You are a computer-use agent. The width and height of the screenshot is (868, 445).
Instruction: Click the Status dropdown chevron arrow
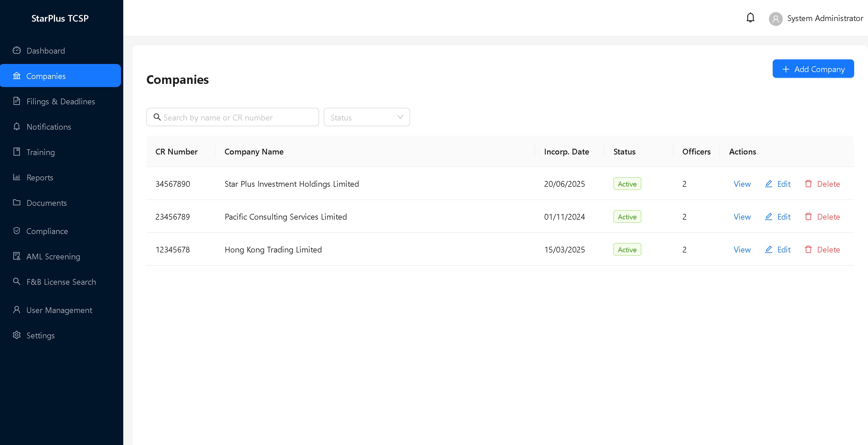point(400,117)
